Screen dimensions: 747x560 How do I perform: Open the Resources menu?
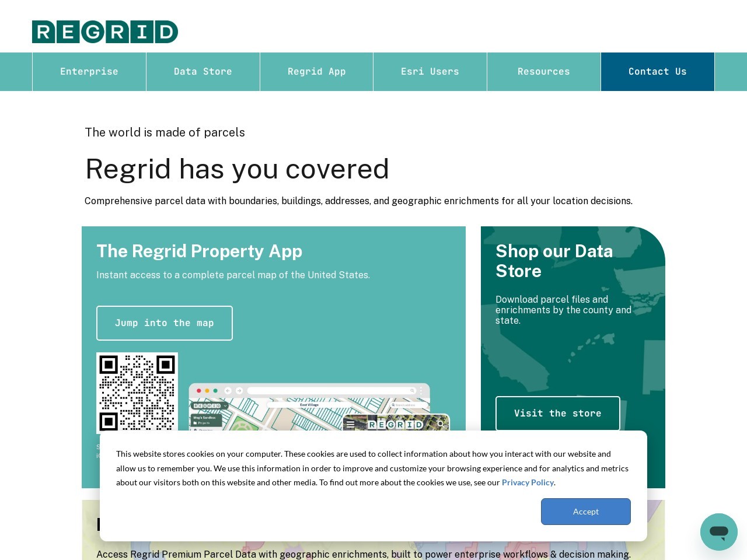click(x=544, y=72)
